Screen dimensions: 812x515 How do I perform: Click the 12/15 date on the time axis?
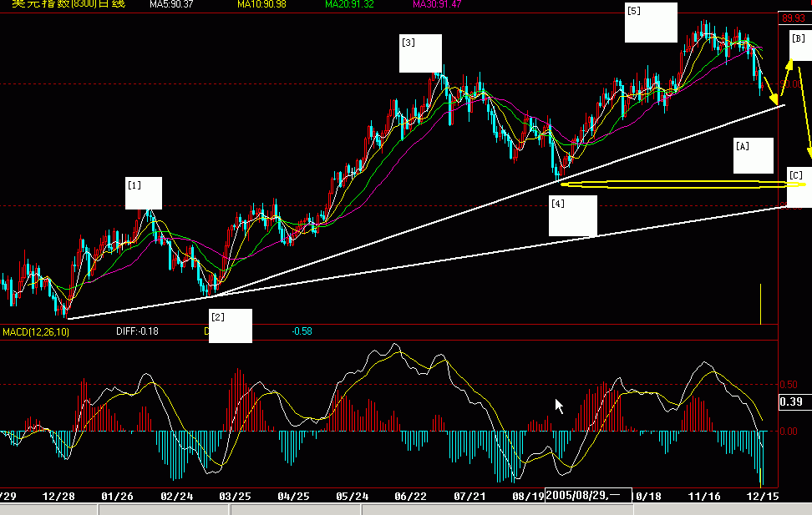coord(762,497)
